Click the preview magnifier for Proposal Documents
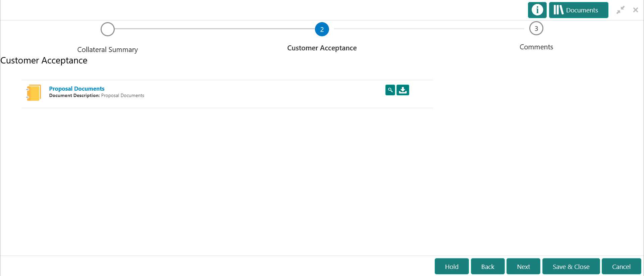 point(390,90)
